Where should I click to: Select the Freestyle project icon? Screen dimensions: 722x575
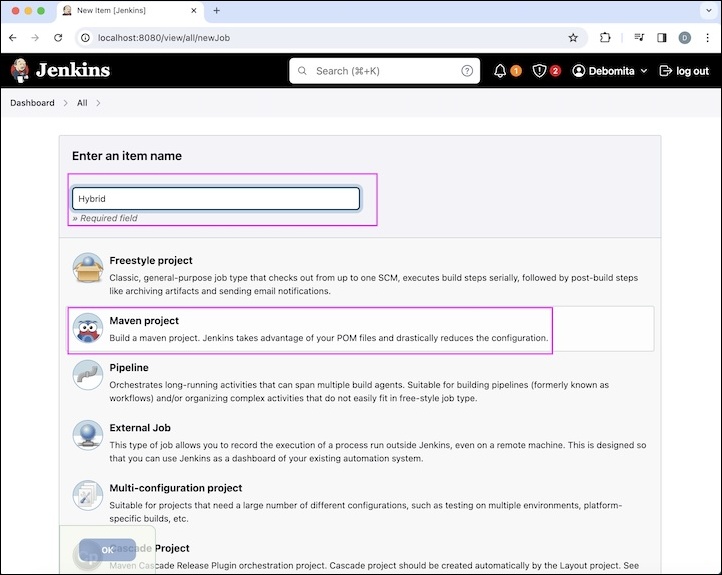click(x=87, y=267)
